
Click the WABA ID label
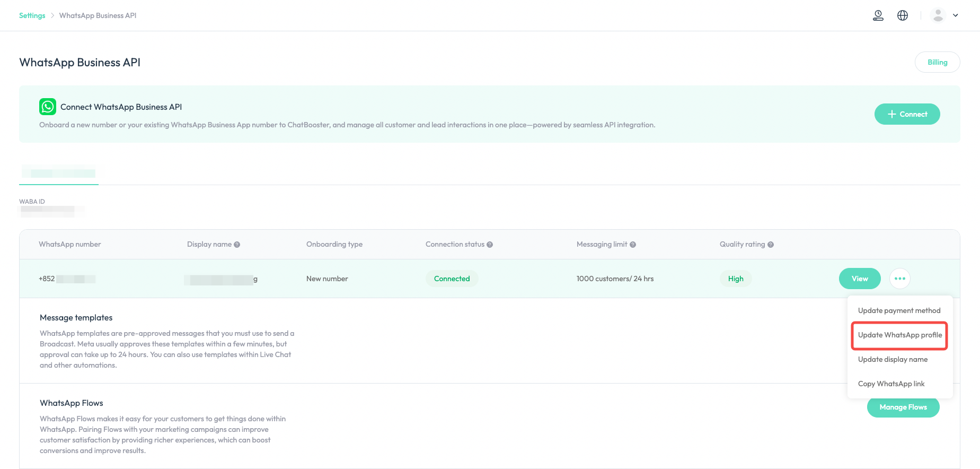click(32, 202)
